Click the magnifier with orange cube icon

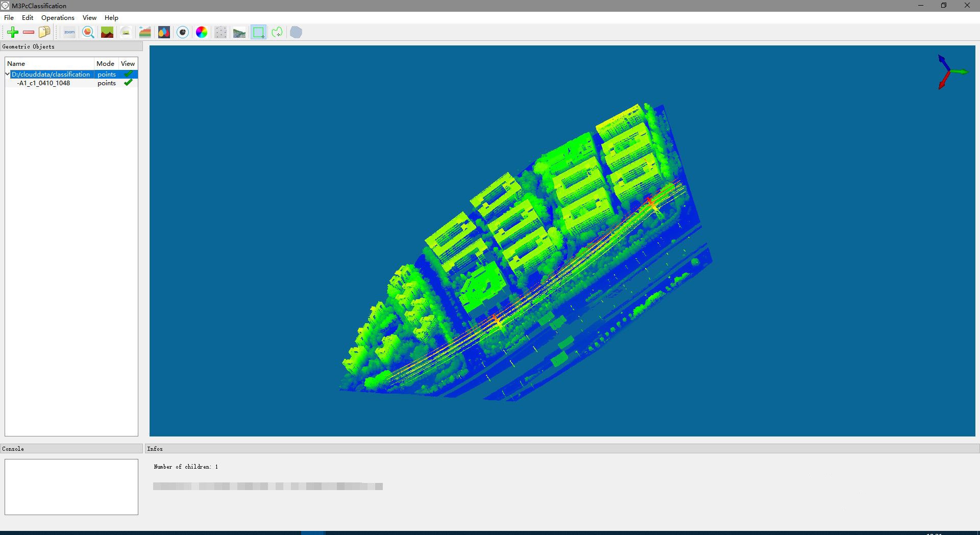[88, 32]
